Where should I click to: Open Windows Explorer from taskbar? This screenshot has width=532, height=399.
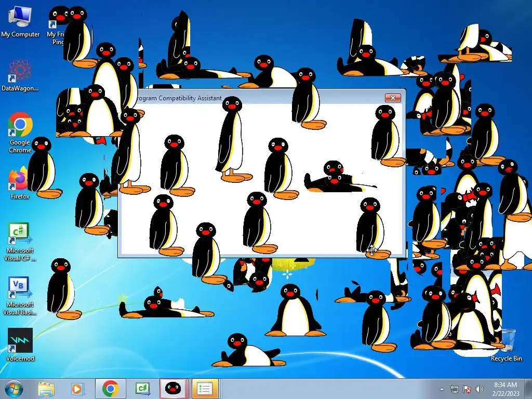coord(46,389)
